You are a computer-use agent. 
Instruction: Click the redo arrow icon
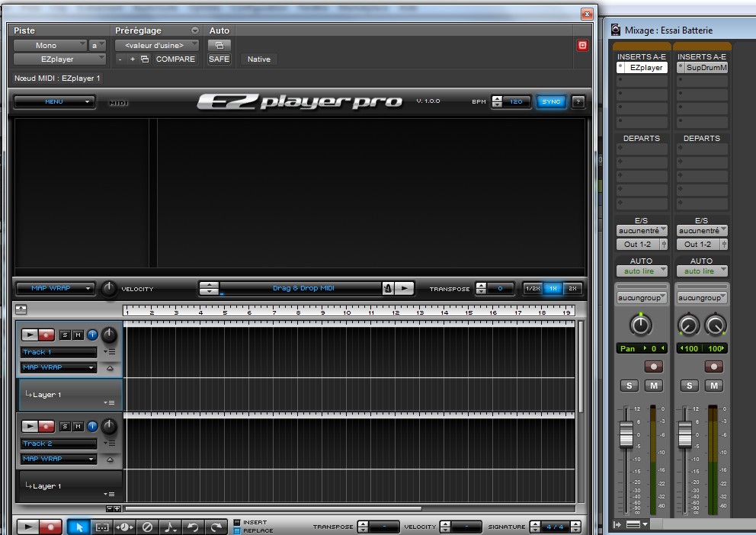pos(216,527)
